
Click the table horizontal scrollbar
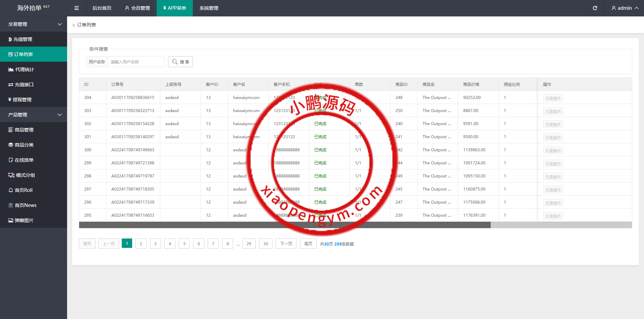click(x=284, y=225)
